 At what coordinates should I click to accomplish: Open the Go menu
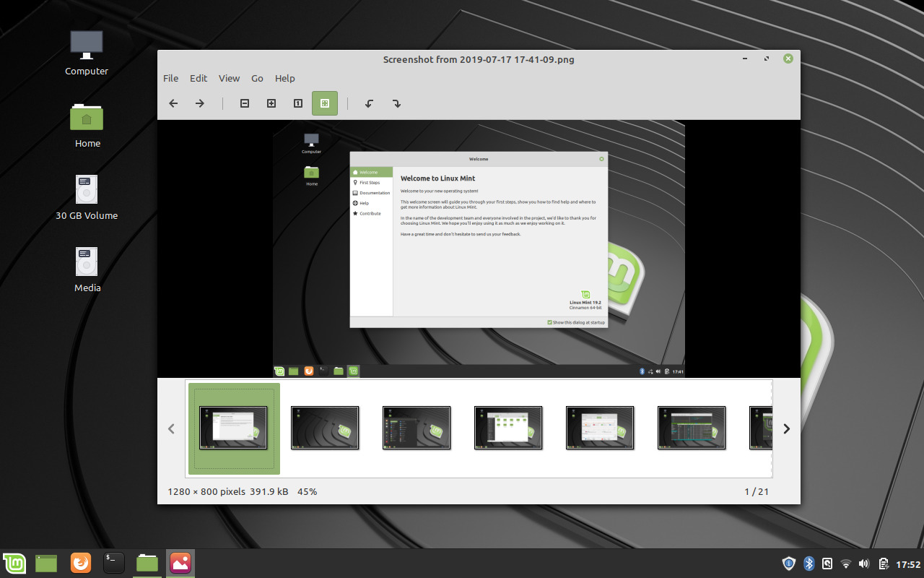[x=257, y=78]
